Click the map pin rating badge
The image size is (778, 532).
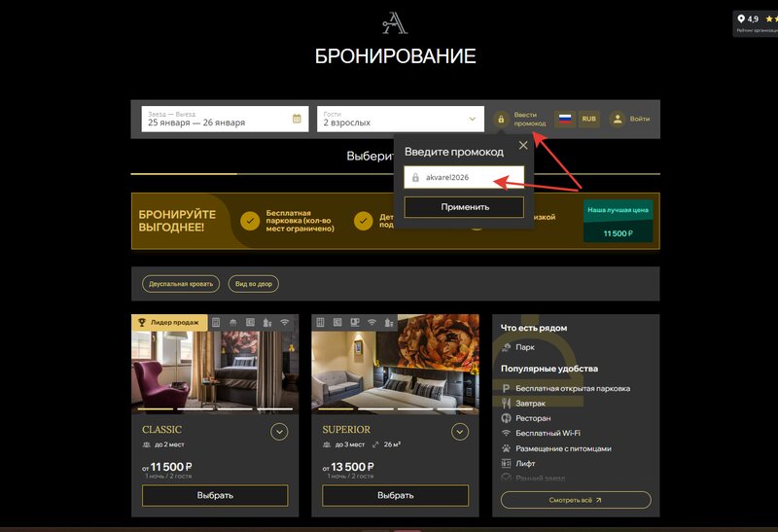[x=756, y=23]
